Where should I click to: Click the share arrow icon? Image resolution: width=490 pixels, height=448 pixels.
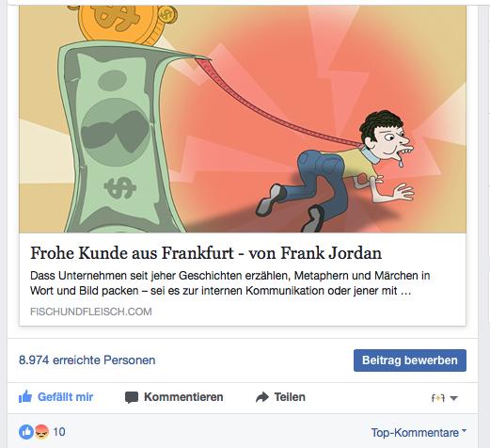coord(262,397)
